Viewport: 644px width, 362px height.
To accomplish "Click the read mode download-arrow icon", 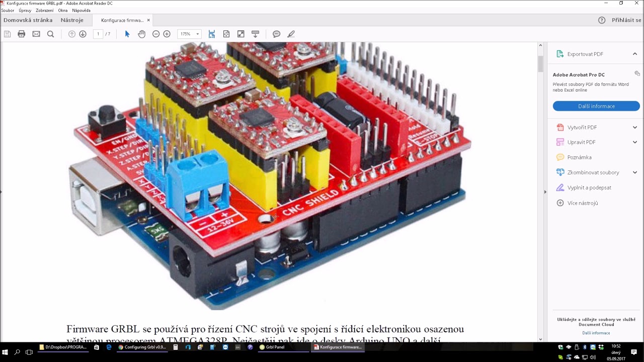I will tap(255, 34).
